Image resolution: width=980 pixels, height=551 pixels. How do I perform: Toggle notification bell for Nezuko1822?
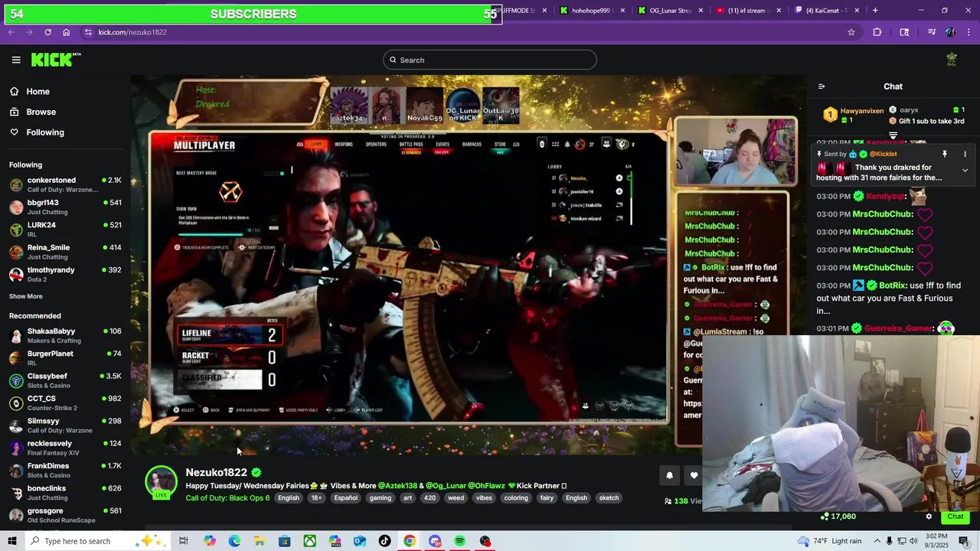[x=669, y=475]
